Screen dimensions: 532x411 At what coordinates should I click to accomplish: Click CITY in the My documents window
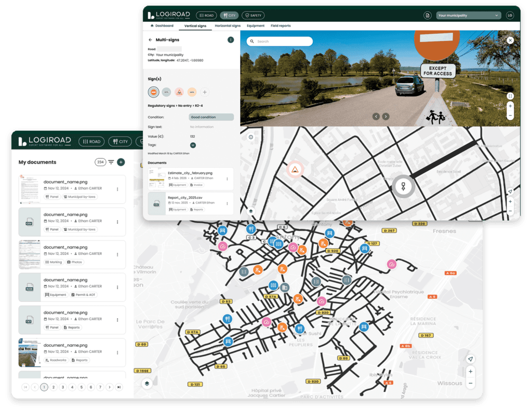120,141
